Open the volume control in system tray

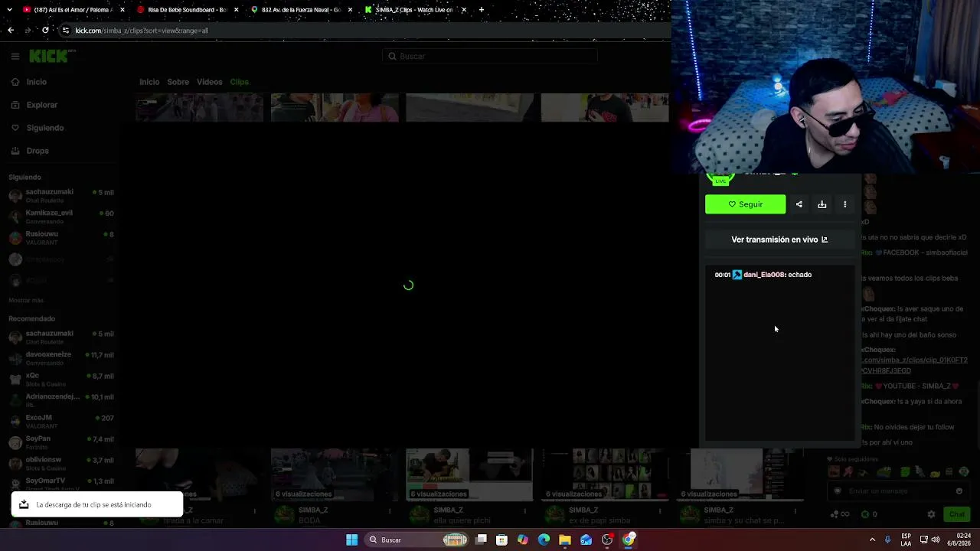(936, 540)
